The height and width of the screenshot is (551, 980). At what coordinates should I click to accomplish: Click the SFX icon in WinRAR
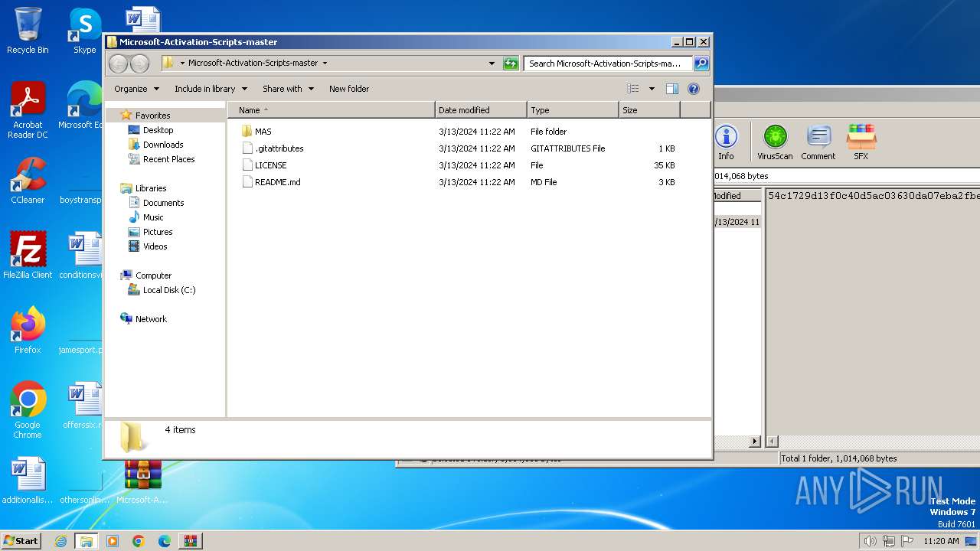(x=861, y=142)
